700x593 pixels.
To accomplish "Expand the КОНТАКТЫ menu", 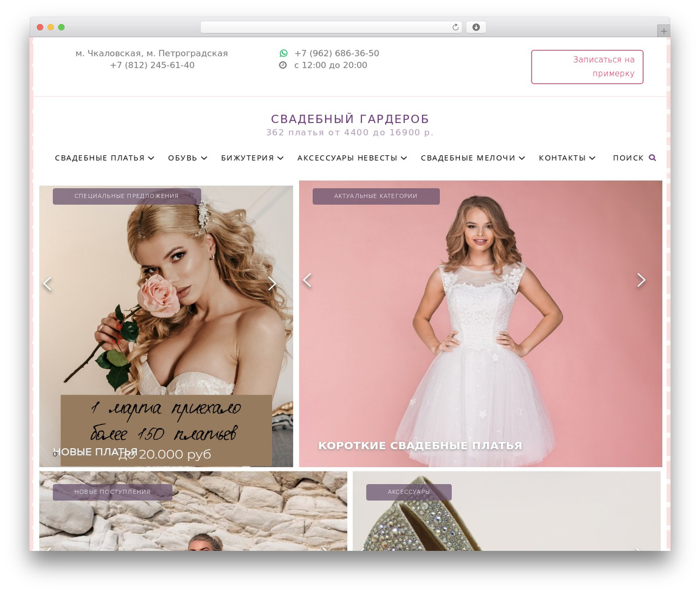I will 567,158.
